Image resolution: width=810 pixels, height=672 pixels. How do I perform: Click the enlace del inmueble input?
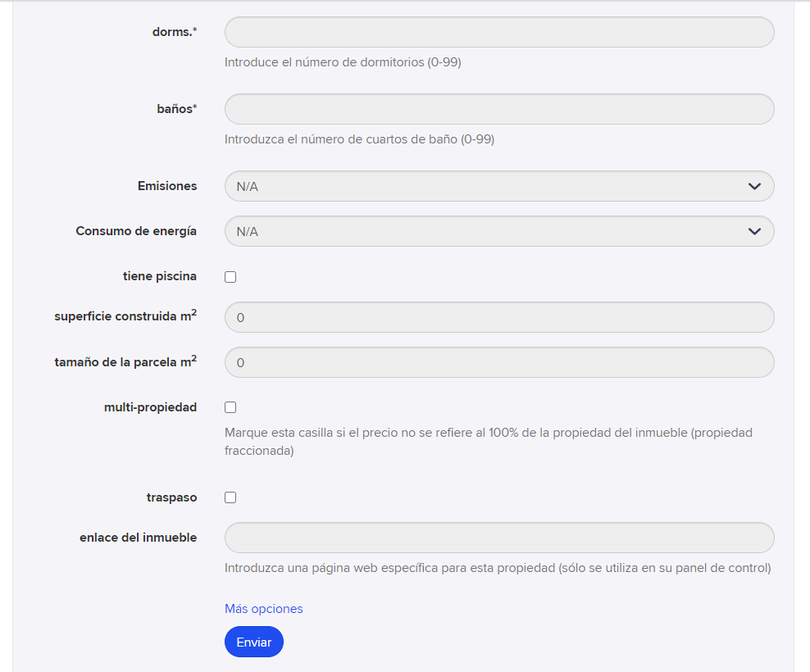(x=499, y=538)
